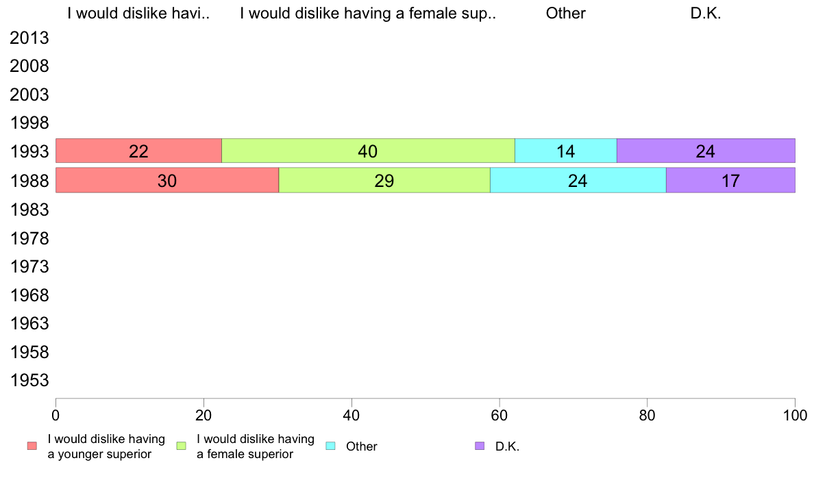The width and height of the screenshot is (814, 504).
Task: Click the red younger superior legend swatch
Action: (x=32, y=446)
